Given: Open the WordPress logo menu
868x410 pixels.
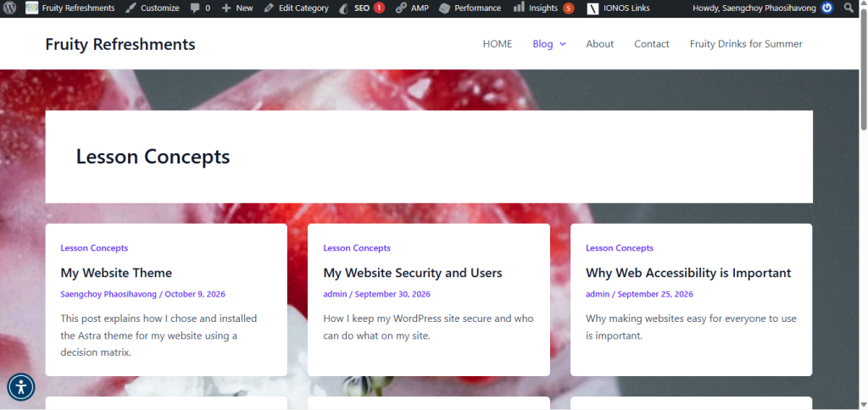Looking at the screenshot, I should point(9,8).
